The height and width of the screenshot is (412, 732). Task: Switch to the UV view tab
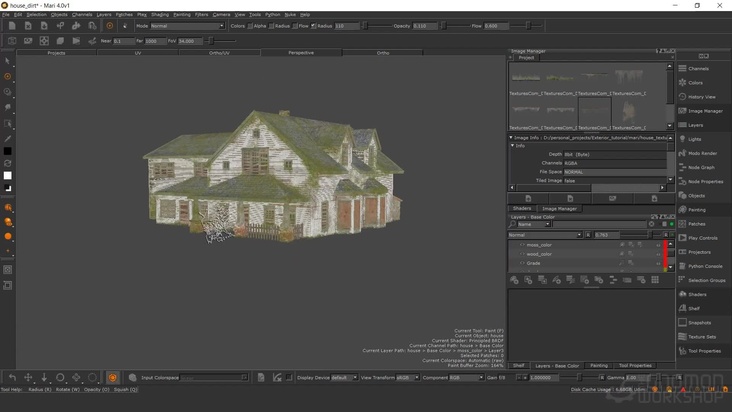pos(138,53)
